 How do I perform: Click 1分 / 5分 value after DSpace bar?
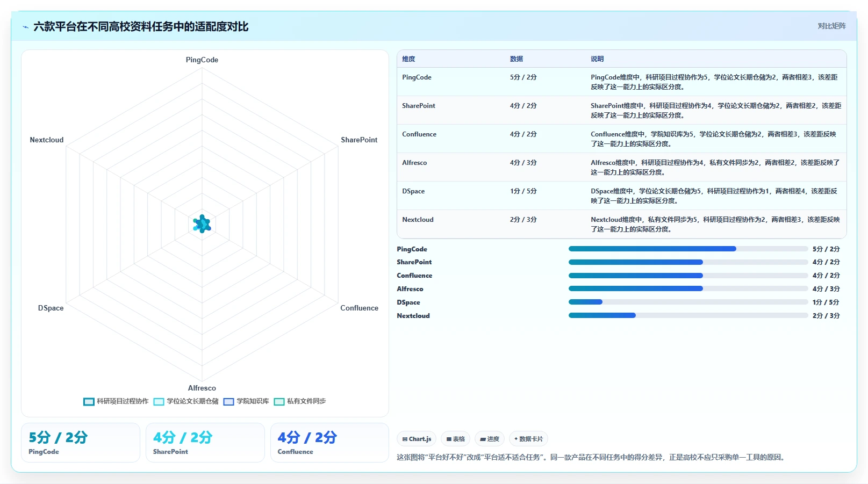(x=826, y=302)
